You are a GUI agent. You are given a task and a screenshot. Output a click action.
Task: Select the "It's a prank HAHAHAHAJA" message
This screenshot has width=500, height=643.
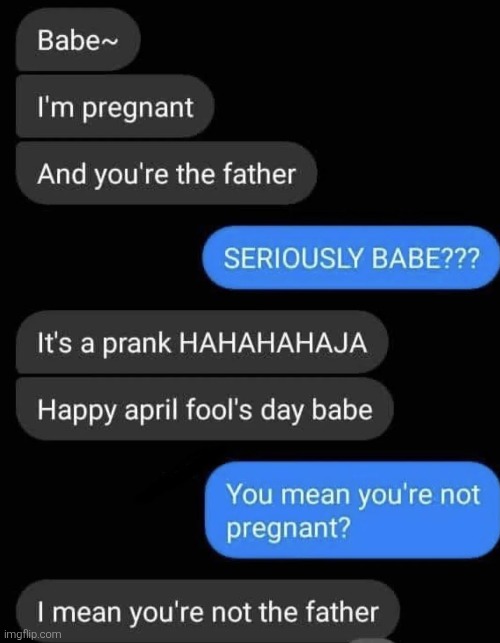(202, 342)
